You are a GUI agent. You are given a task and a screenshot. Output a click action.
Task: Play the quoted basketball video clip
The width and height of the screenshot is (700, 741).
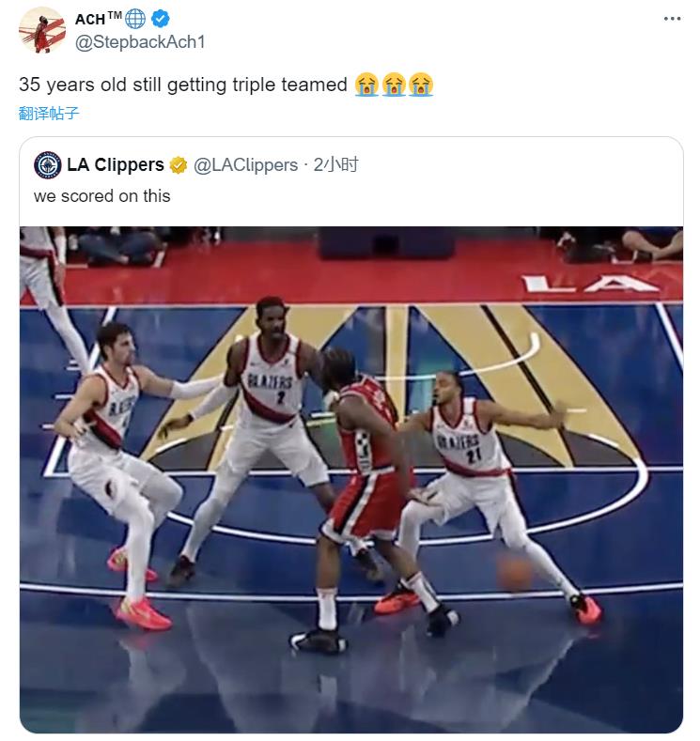(351, 479)
